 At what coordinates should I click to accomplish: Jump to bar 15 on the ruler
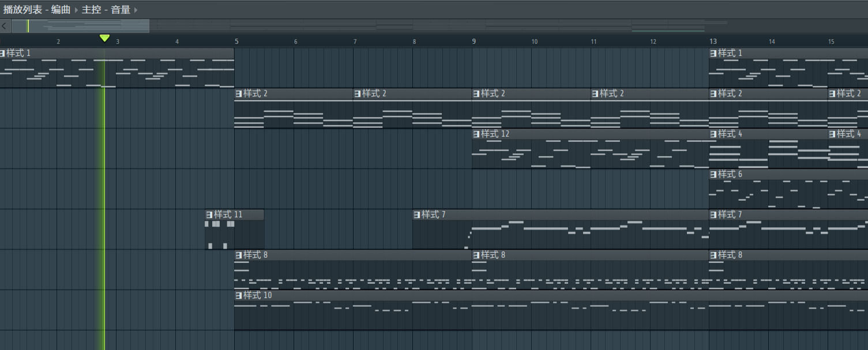[831, 42]
